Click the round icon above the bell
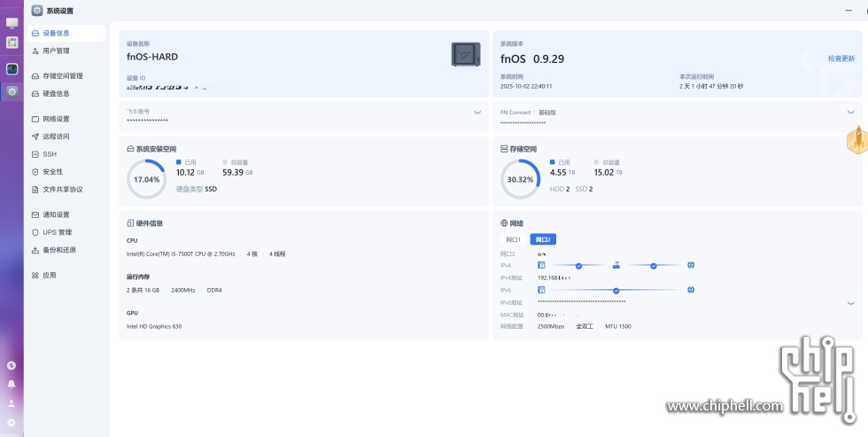Image resolution: width=868 pixels, height=437 pixels. coord(11,365)
